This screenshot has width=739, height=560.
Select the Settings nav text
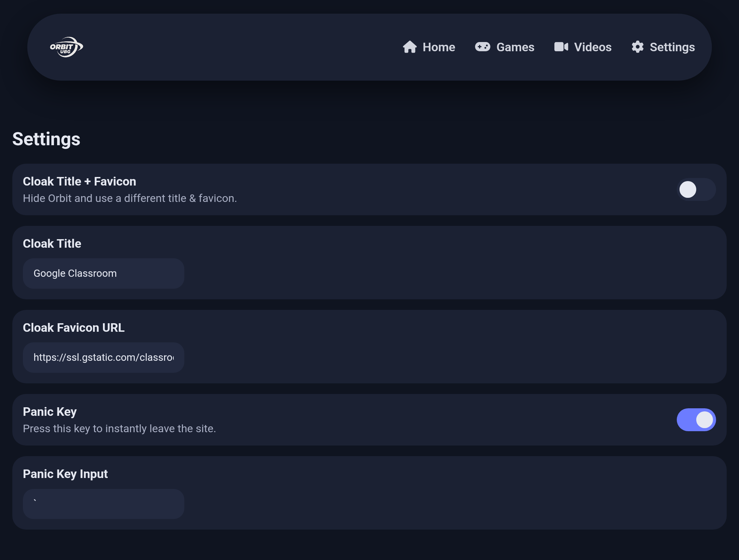pos(672,47)
